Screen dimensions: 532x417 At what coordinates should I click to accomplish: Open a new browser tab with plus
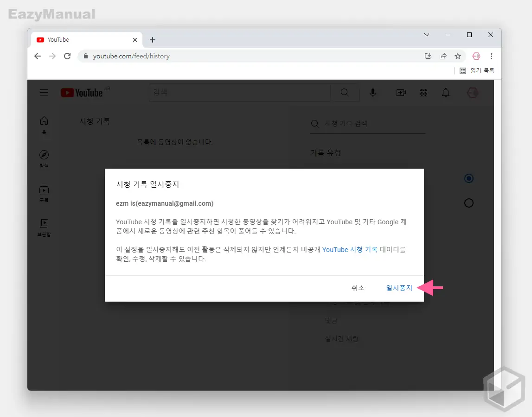[153, 40]
